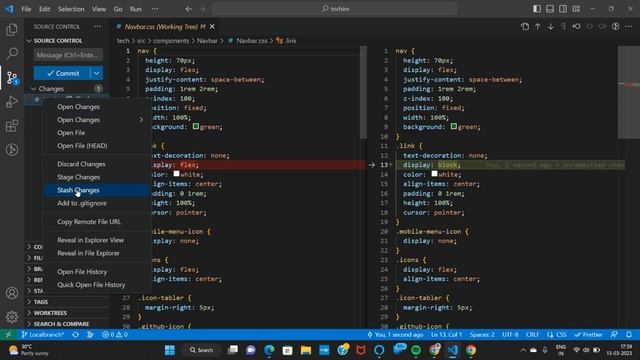
Task: Open the Extensions view
Action: pos(12,126)
